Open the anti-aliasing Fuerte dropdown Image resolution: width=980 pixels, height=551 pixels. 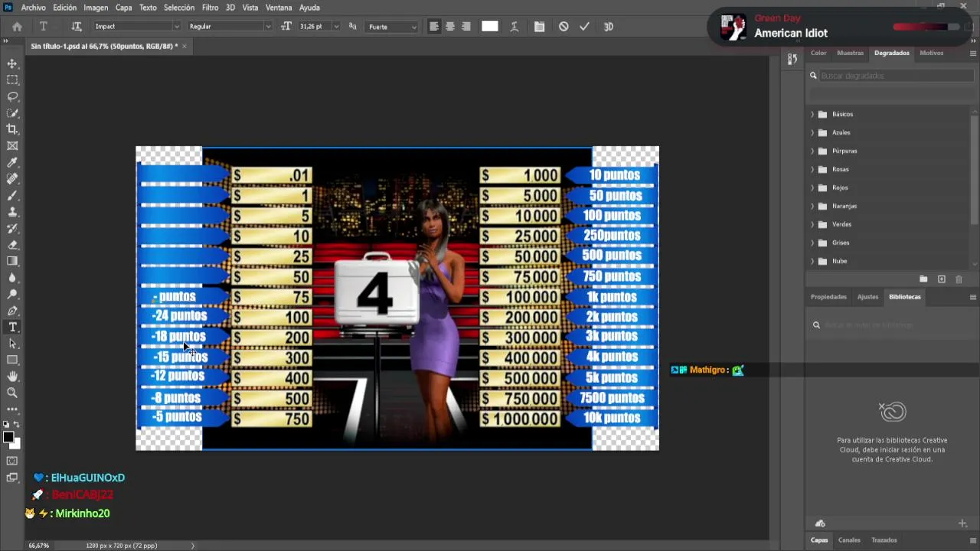click(392, 26)
